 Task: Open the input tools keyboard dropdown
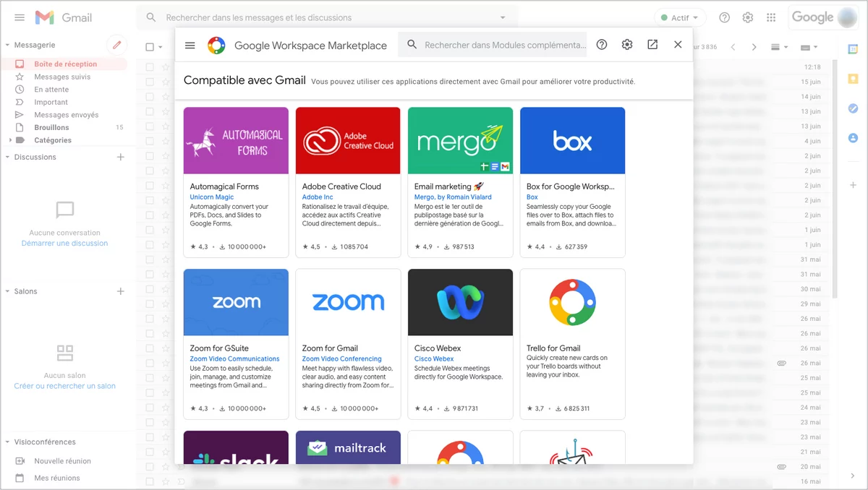coord(808,47)
